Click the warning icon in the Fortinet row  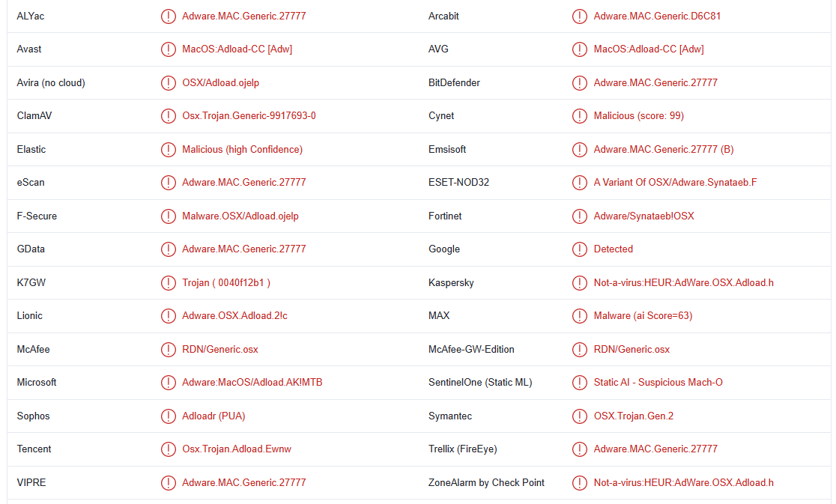click(580, 216)
